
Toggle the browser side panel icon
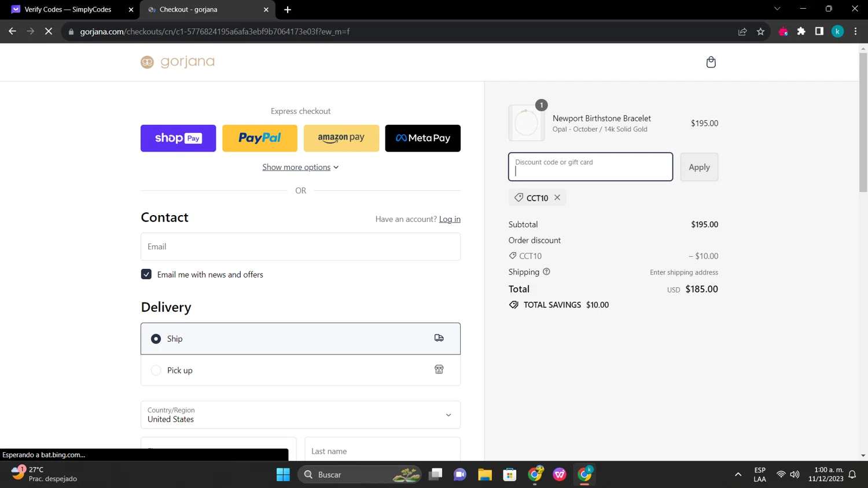pyautogui.click(x=819, y=31)
